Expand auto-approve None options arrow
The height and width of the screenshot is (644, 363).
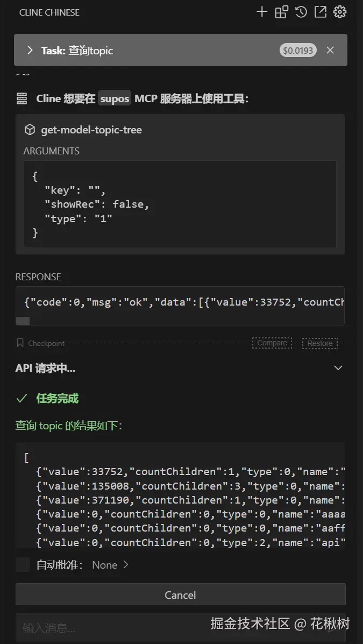[x=126, y=564]
